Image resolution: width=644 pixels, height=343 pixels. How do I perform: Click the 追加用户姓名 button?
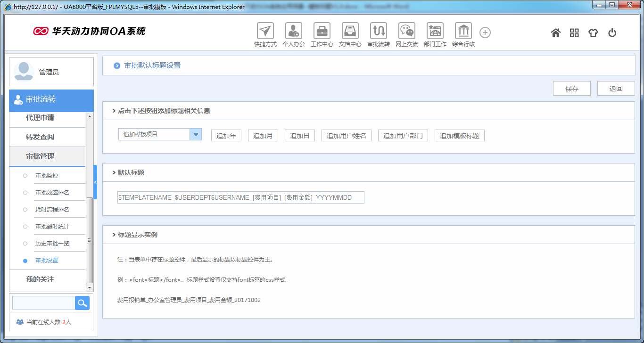(x=347, y=135)
